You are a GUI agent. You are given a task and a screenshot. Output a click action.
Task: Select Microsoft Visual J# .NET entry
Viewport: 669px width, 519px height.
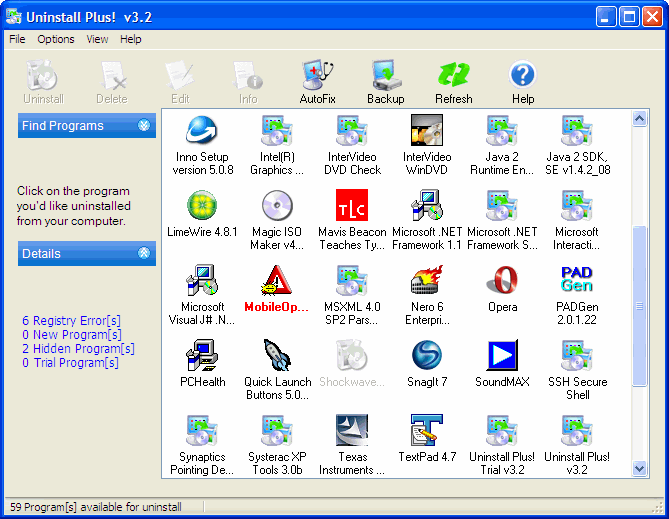point(202,295)
